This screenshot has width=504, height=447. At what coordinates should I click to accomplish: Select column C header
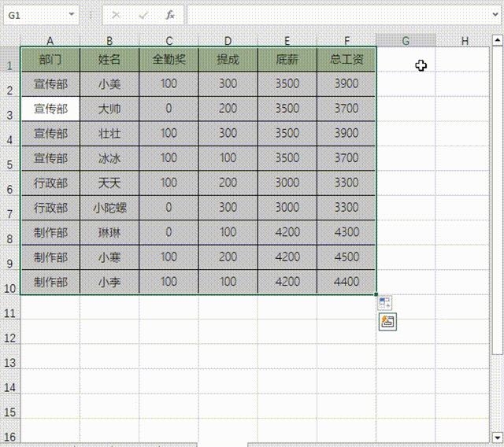pos(169,41)
